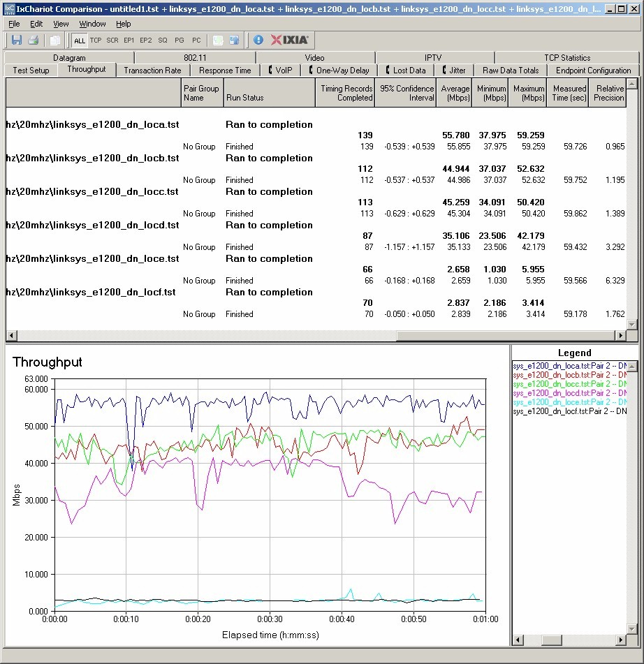Open the File menu

pos(14,24)
